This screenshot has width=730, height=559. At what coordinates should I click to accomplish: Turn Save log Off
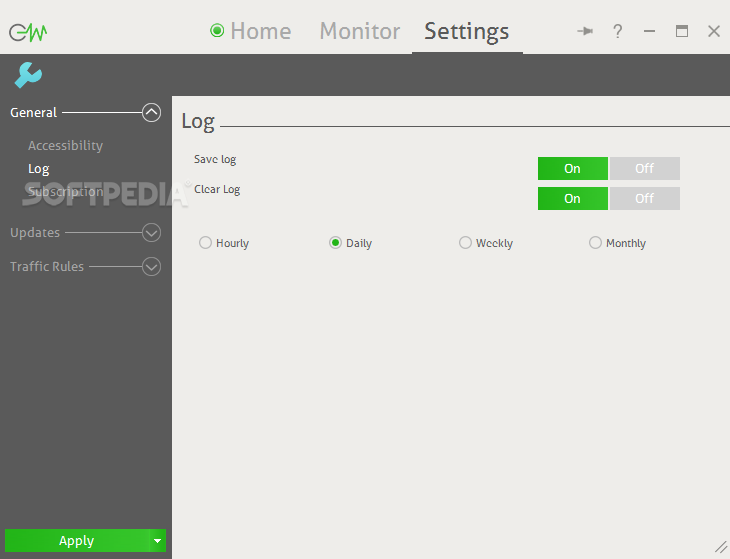pos(645,168)
